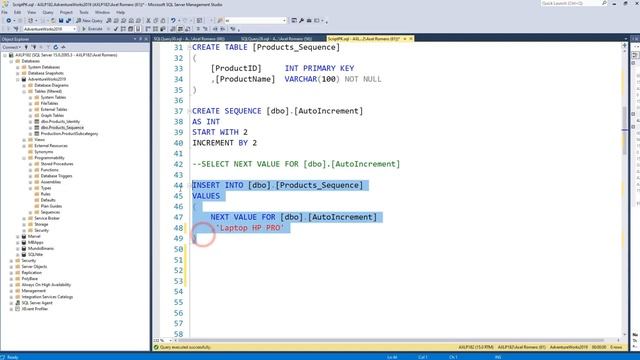Select the Plan Guides folder

(x=51, y=206)
